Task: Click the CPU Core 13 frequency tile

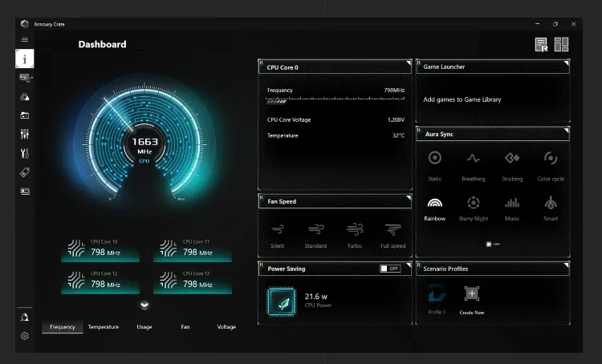Action: (193, 282)
